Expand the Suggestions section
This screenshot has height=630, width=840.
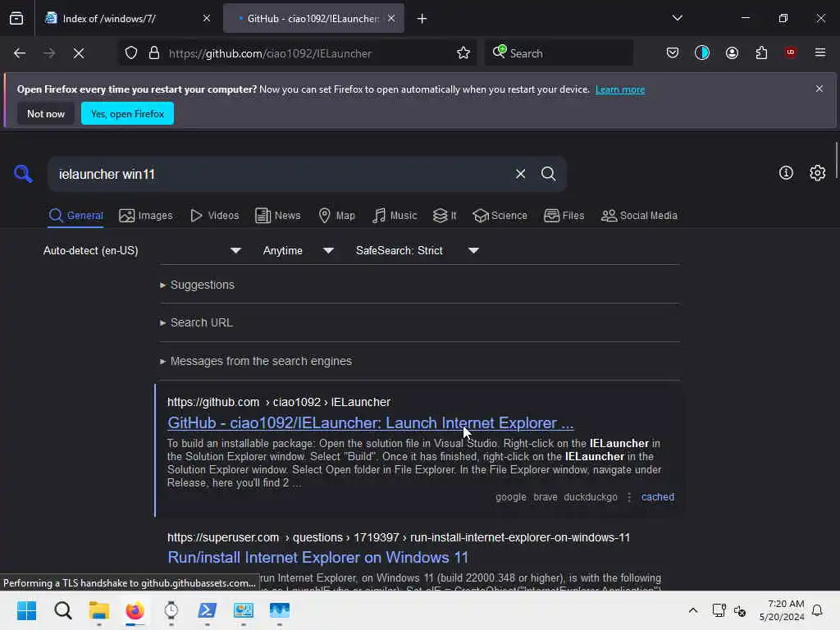[197, 285]
